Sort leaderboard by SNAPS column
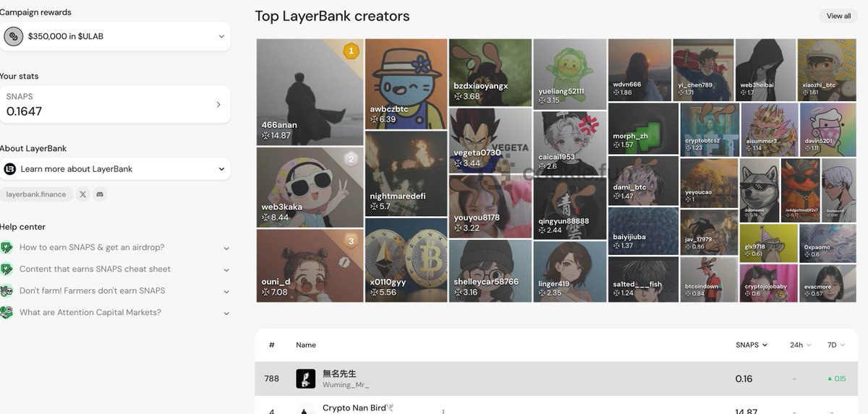Image resolution: width=868 pixels, height=414 pixels. pos(752,345)
